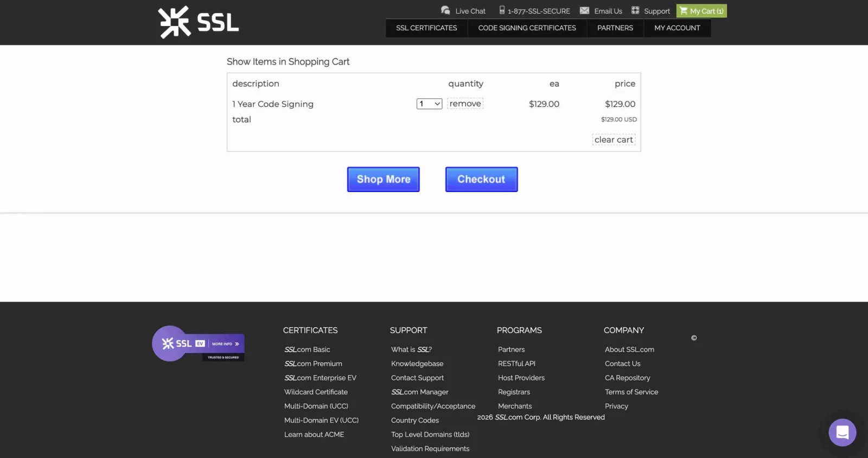Click the SSL logo in header
This screenshot has height=458, width=868.
pyautogui.click(x=199, y=22)
